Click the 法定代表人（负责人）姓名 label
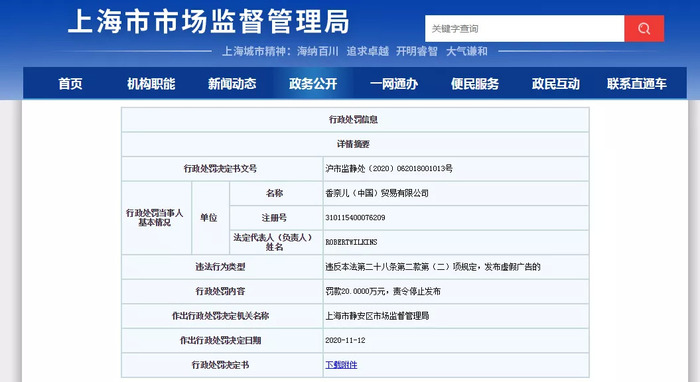The height and width of the screenshot is (382, 700). pyautogui.click(x=276, y=242)
